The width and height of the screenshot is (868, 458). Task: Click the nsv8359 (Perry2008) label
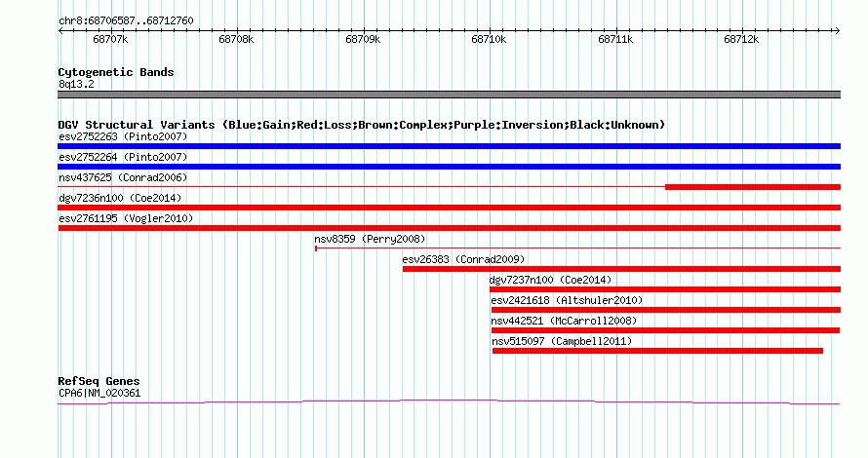click(x=370, y=239)
